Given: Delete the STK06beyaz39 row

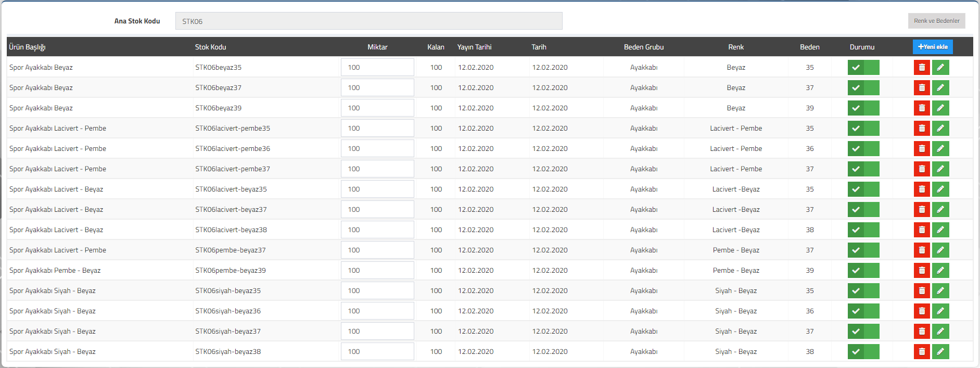Looking at the screenshot, I should click(x=922, y=108).
